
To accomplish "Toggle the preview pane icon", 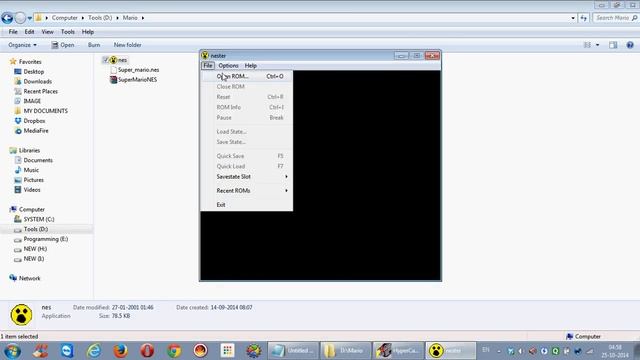I will point(613,45).
